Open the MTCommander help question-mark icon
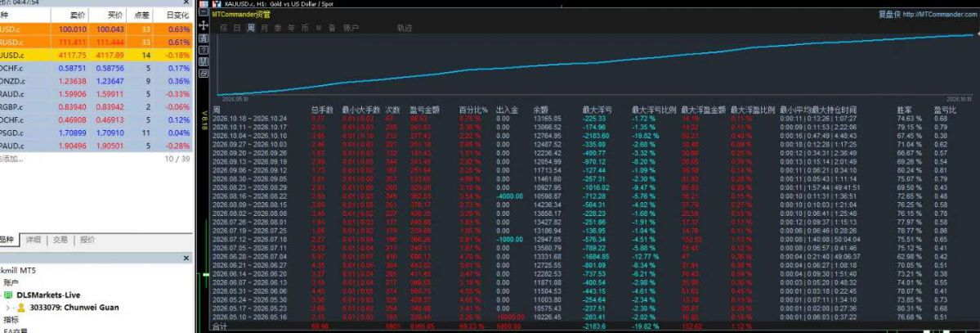Image resolution: width=980 pixels, height=333 pixels. [204, 50]
